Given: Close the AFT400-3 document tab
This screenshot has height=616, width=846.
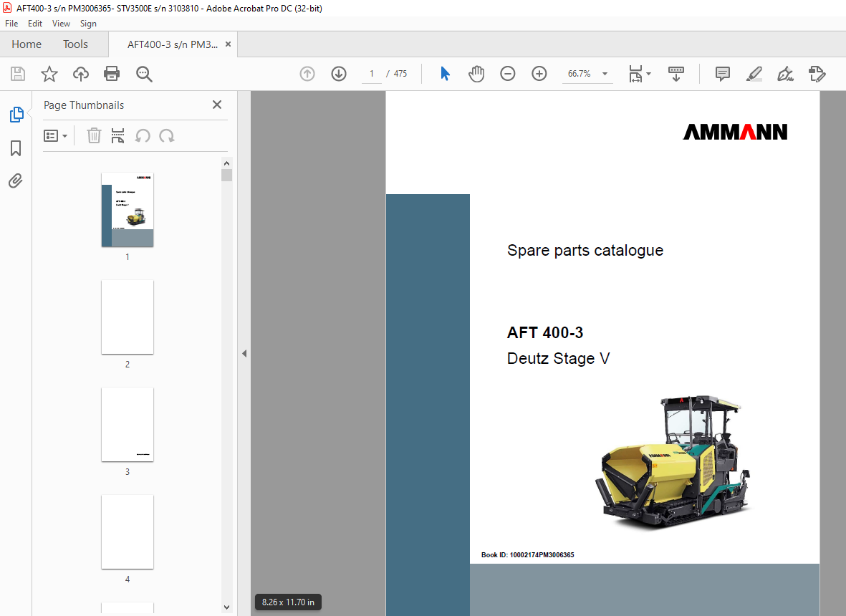Looking at the screenshot, I should pos(229,44).
